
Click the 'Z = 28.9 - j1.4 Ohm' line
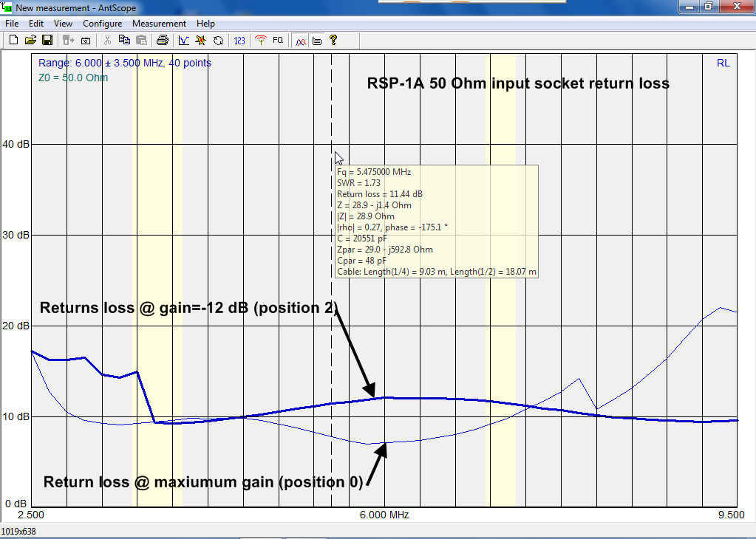(x=374, y=205)
